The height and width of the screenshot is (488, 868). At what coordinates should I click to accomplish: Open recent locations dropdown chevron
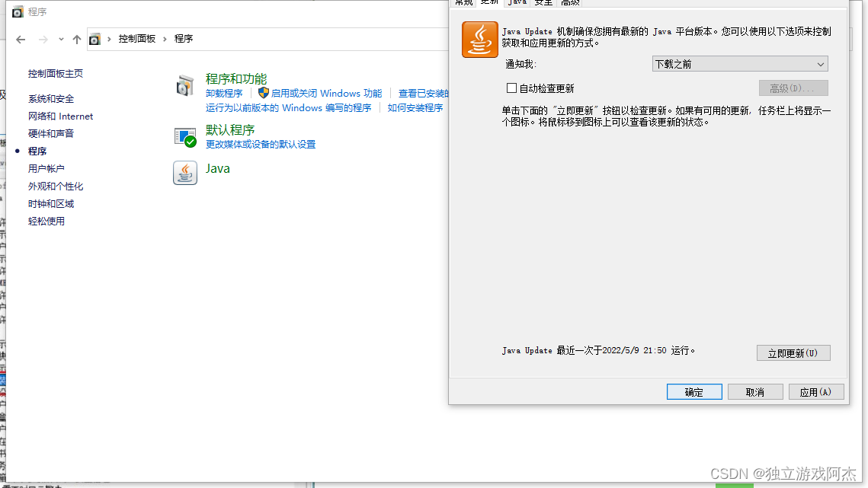[x=61, y=40]
